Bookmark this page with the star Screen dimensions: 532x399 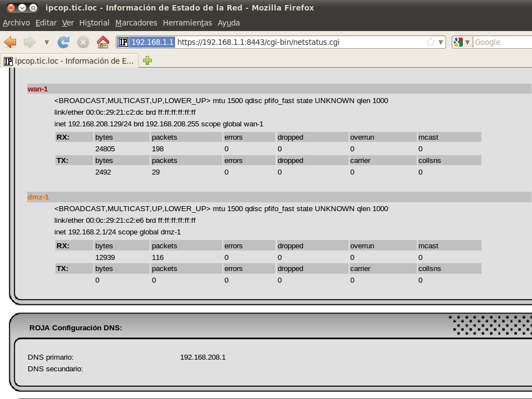(431, 42)
